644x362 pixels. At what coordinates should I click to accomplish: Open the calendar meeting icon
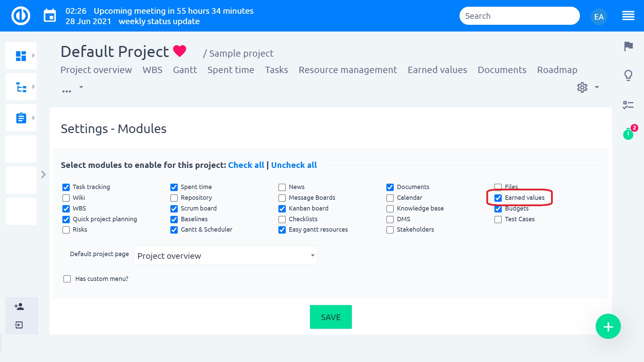[x=50, y=16]
